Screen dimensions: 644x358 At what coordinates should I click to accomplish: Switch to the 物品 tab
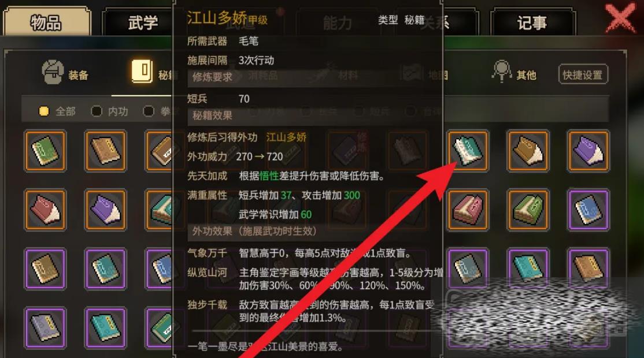pos(46,21)
